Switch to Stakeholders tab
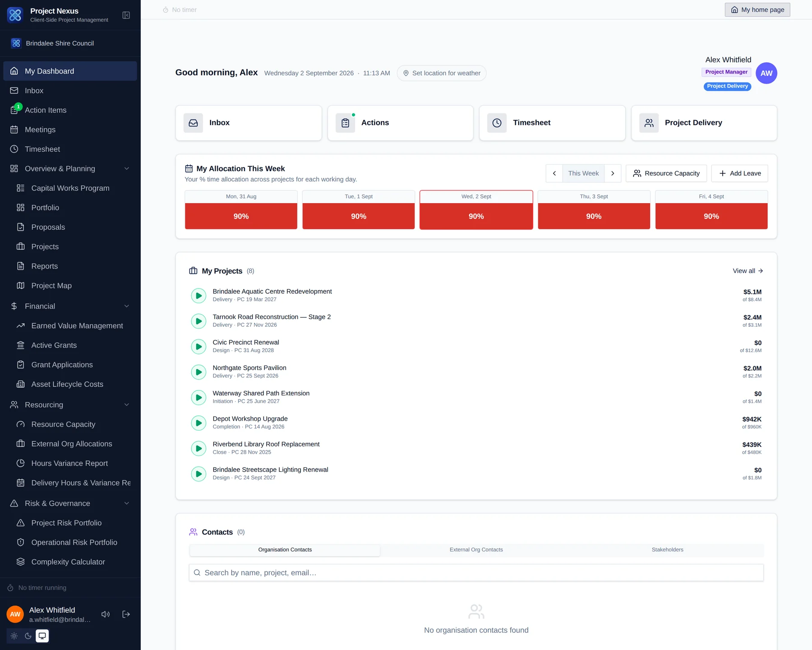The height and width of the screenshot is (650, 812). [x=668, y=550]
